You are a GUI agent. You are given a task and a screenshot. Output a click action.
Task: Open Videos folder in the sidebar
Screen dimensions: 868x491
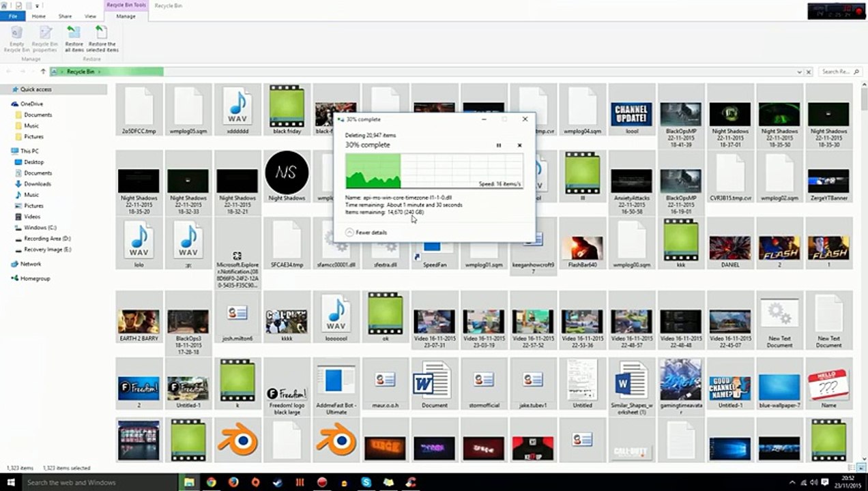(x=32, y=216)
